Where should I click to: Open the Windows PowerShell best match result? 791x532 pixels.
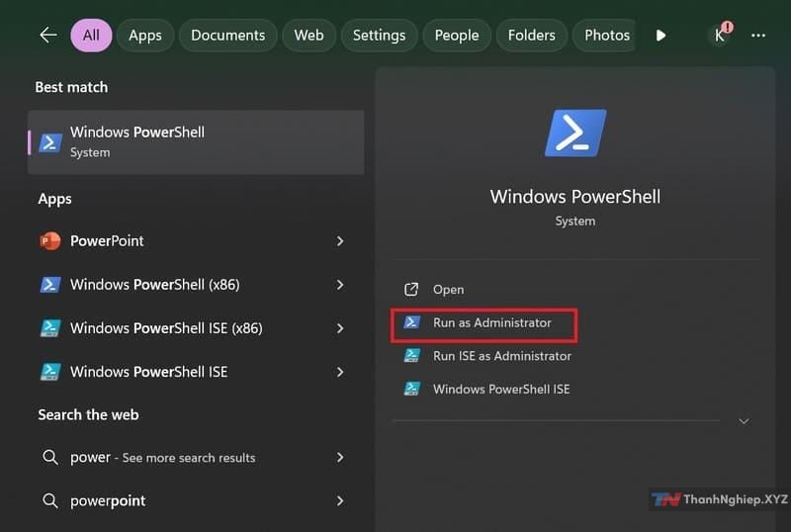196,142
